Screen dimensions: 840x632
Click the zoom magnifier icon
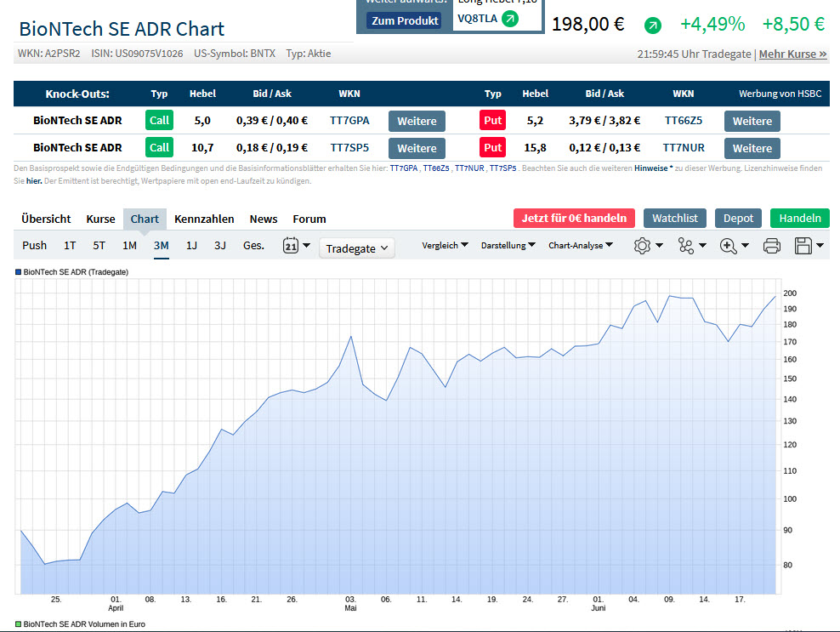click(728, 246)
